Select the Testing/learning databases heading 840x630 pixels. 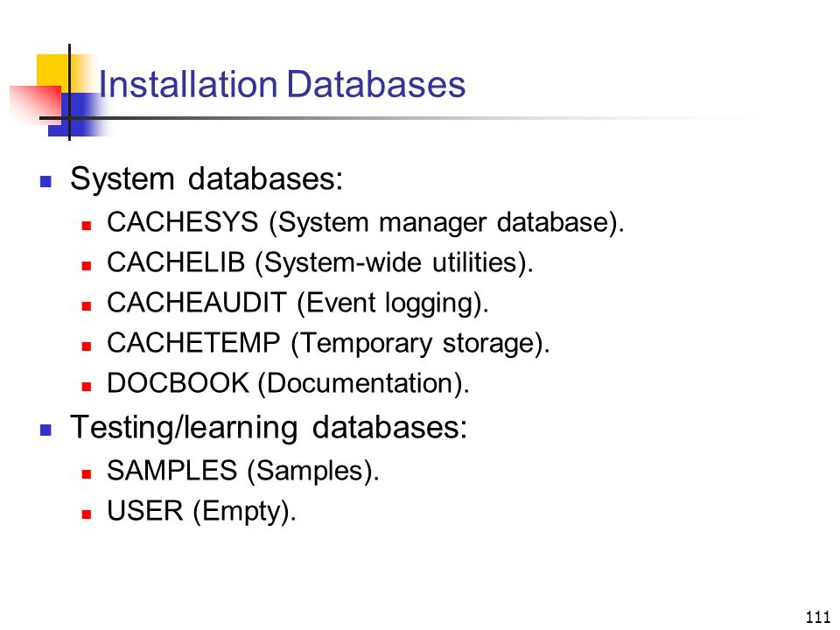pyautogui.click(x=269, y=428)
